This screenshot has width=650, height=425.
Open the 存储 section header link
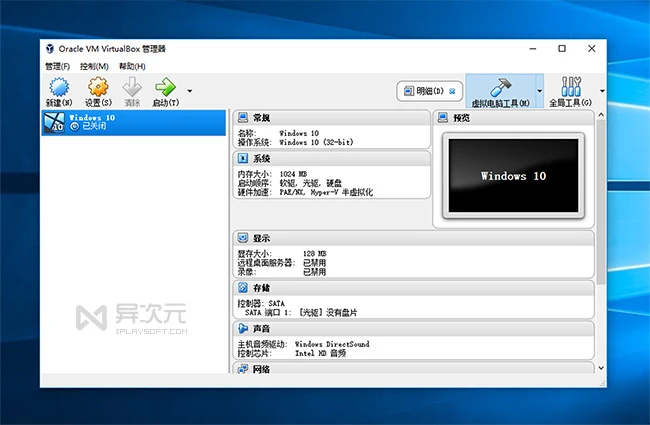(261, 287)
